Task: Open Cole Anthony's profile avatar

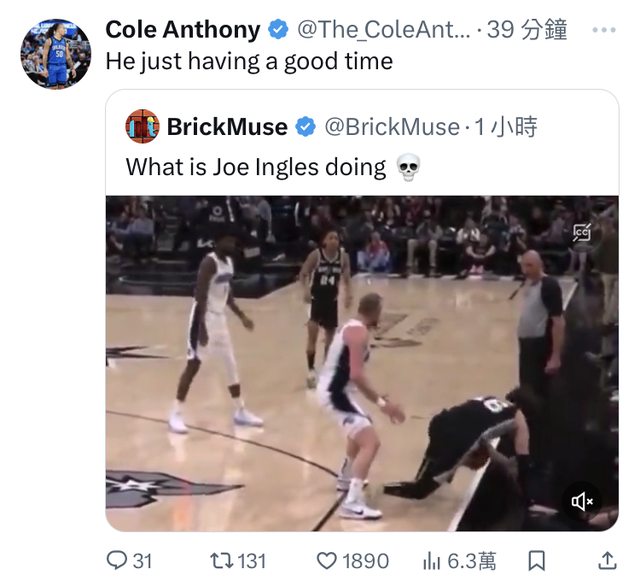Action: point(56,53)
